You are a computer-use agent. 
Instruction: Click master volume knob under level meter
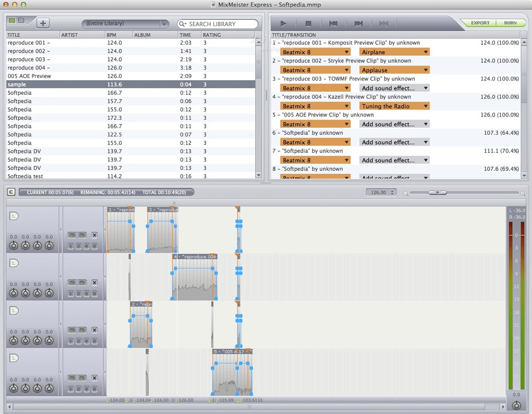coord(516,405)
